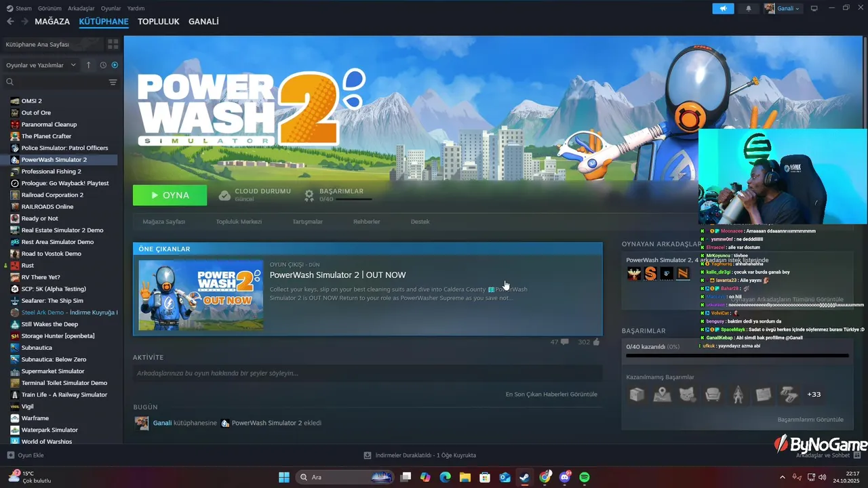Toggle sort order up arrow
This screenshot has height=488, width=868.
(88, 65)
